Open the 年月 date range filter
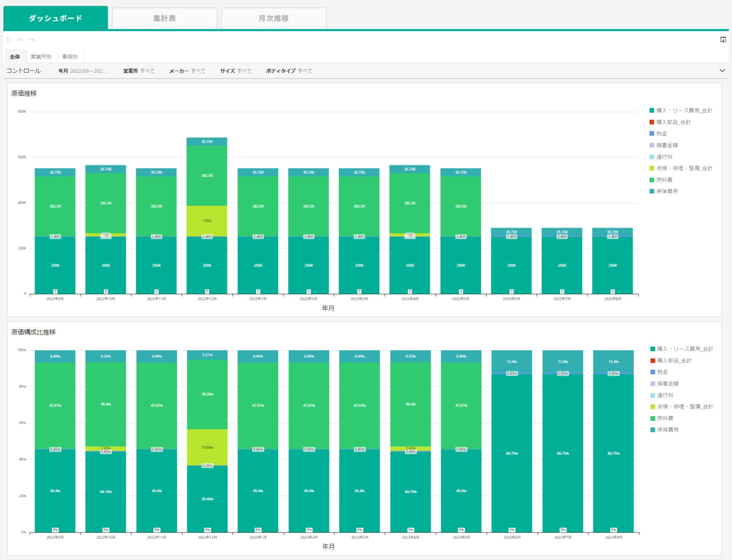Viewport: 732px width, 560px height. (x=82, y=71)
